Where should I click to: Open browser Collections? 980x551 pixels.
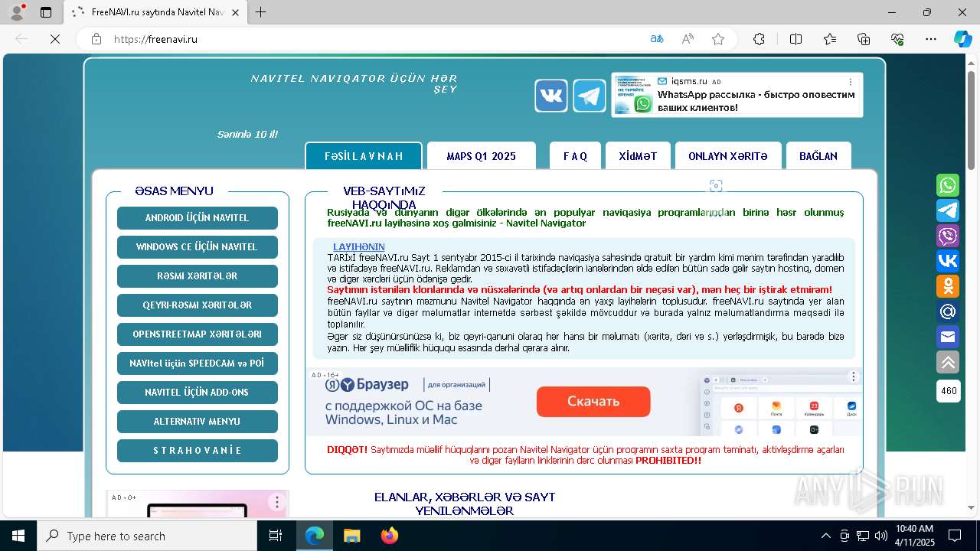click(864, 39)
